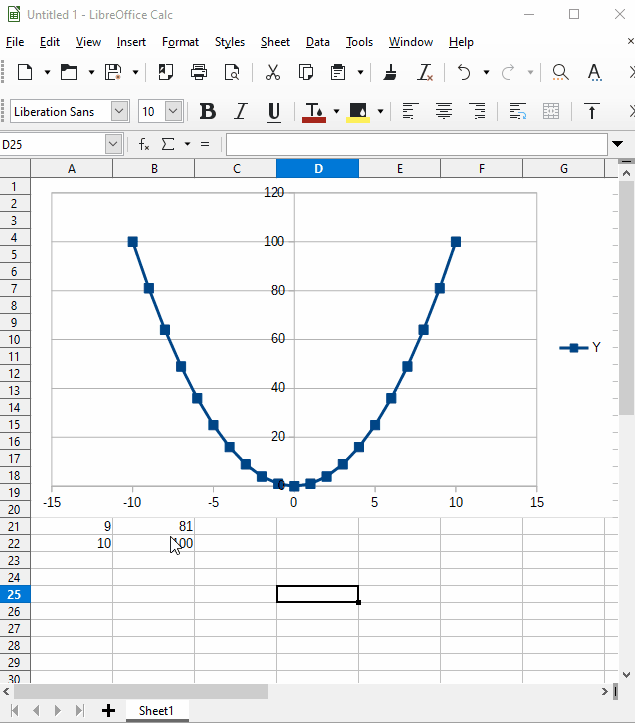Expand the formula bar arrow
The height and width of the screenshot is (723, 635).
pyautogui.click(x=617, y=144)
